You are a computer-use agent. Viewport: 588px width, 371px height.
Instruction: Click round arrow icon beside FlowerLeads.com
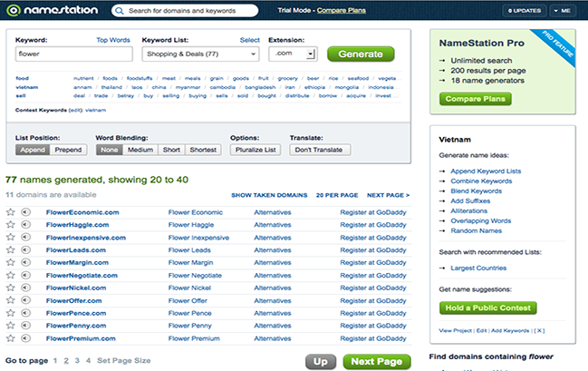tap(25, 249)
